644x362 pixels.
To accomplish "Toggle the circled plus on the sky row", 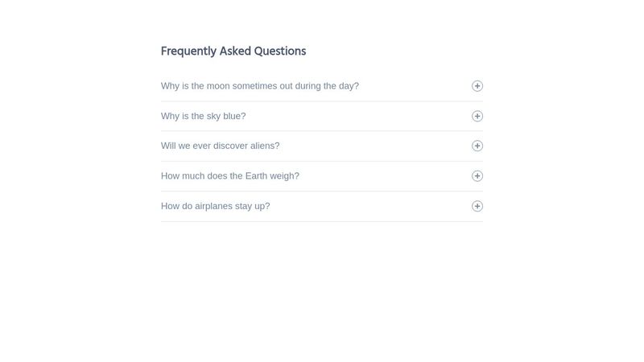I will click(477, 116).
